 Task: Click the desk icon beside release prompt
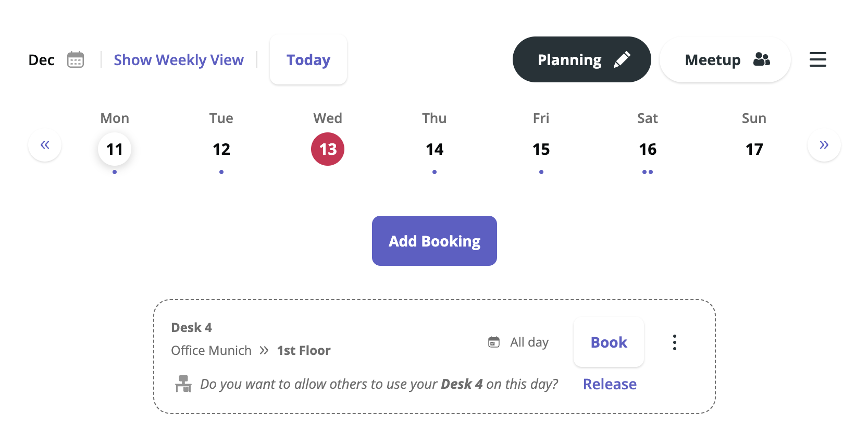(183, 384)
